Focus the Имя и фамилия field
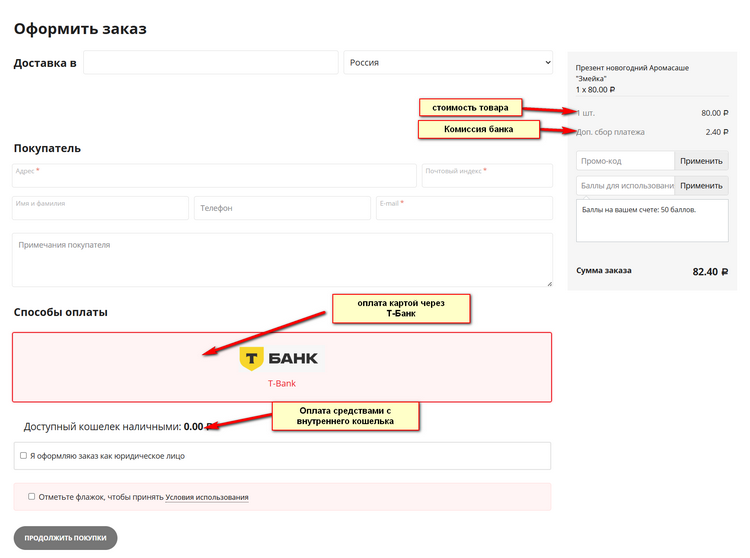This screenshot has height=558, width=750. click(100, 209)
